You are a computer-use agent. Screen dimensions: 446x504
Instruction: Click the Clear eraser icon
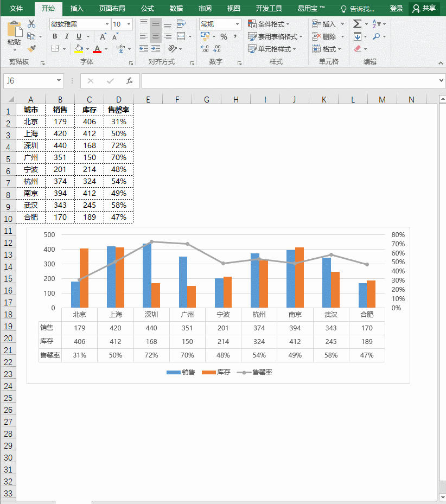358,49
